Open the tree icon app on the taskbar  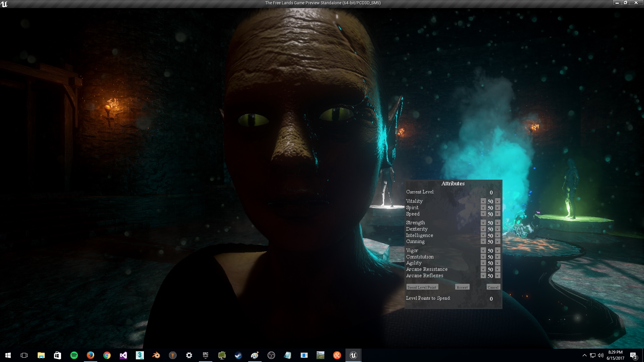(222, 355)
